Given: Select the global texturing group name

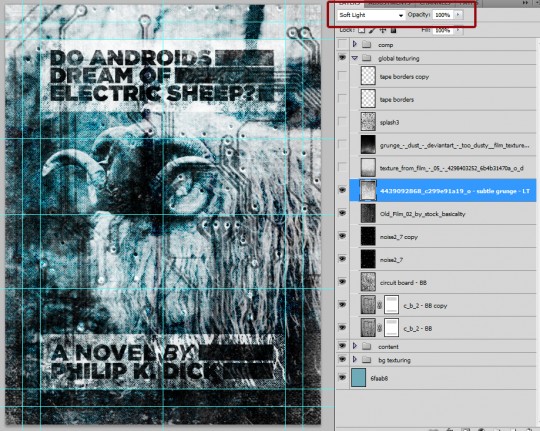Looking at the screenshot, I should [x=399, y=59].
